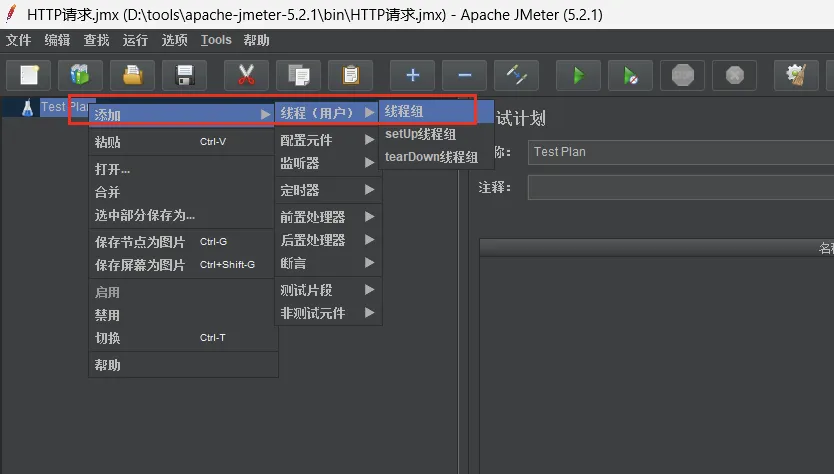The width and height of the screenshot is (834, 474).
Task: Expand the 线程（用户） submenu arrow
Action: point(370,113)
